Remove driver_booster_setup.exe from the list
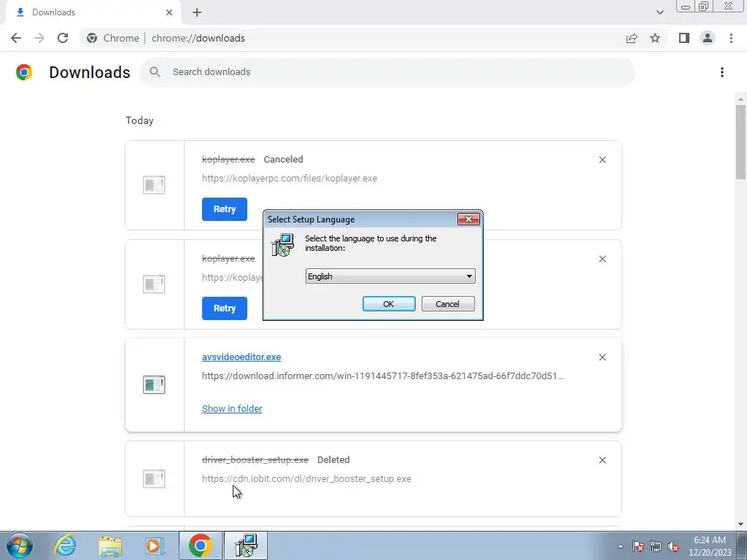 click(x=602, y=460)
